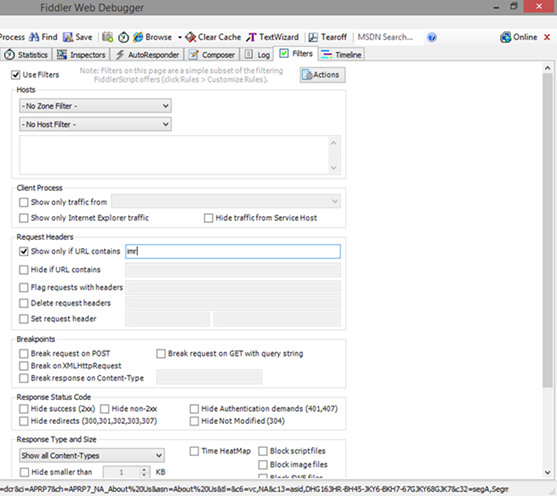The image size is (557, 496).
Task: Enable the Time HeatMap checkbox
Action: 194,451
